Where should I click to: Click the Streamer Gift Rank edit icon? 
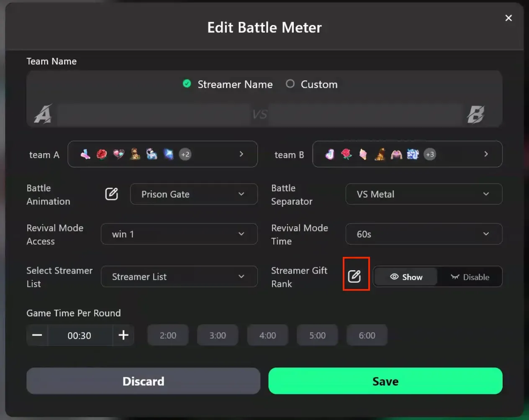(354, 276)
